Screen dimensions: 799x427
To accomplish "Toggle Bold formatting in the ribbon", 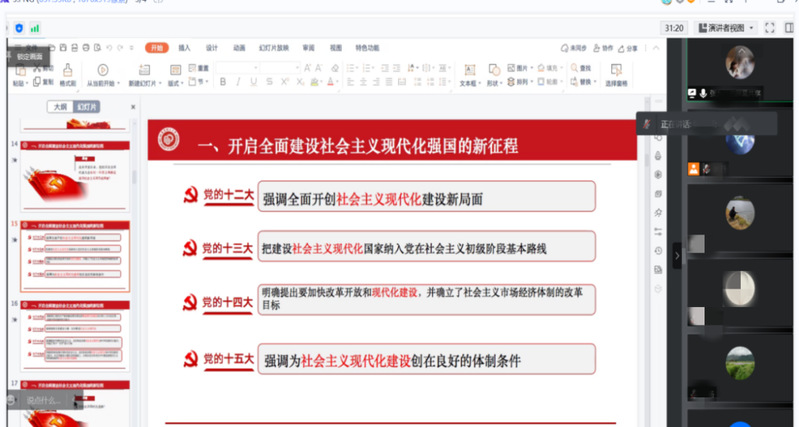I will click(x=221, y=83).
